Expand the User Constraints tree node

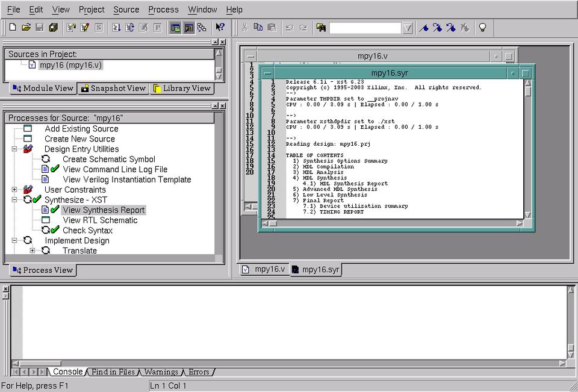(14, 190)
